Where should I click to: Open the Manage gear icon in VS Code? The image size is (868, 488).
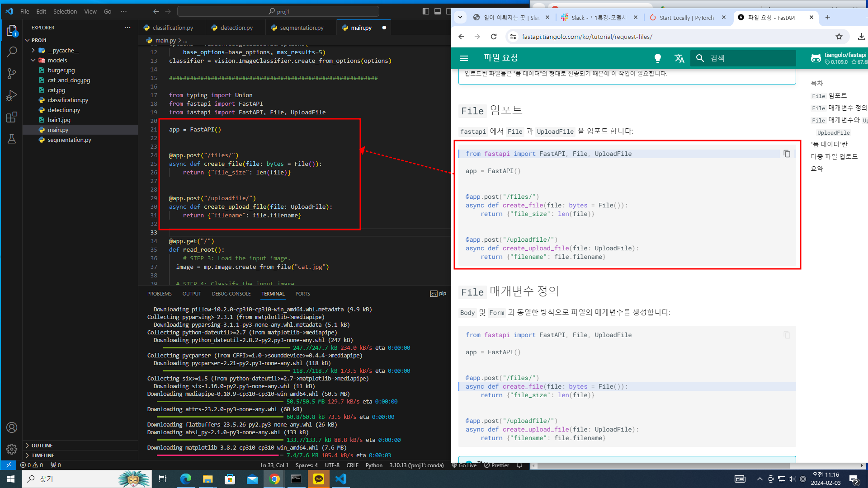tap(12, 449)
